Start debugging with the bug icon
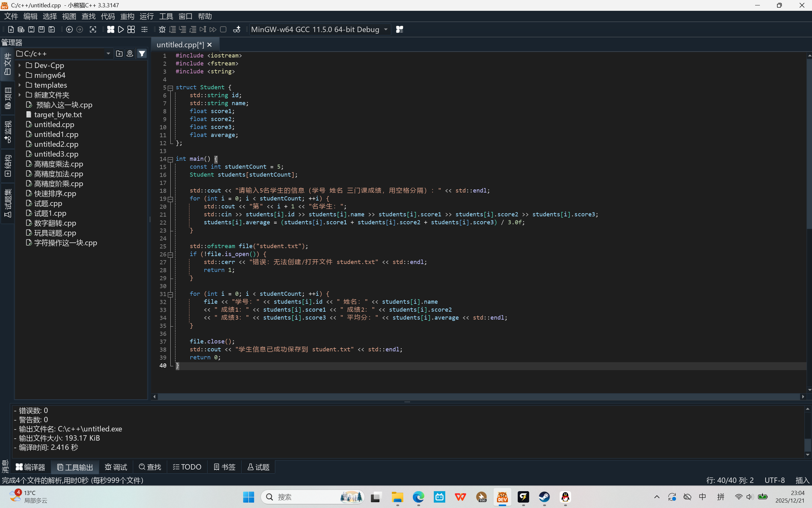The height and width of the screenshot is (508, 812). coord(162,30)
